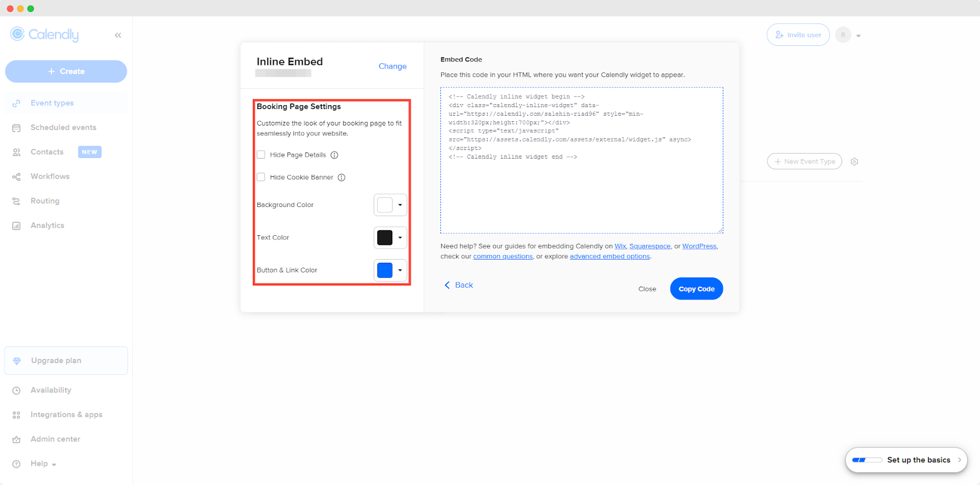Screen dimensions: 980x485
Task: Click Upgrade plan button
Action: 66,361
